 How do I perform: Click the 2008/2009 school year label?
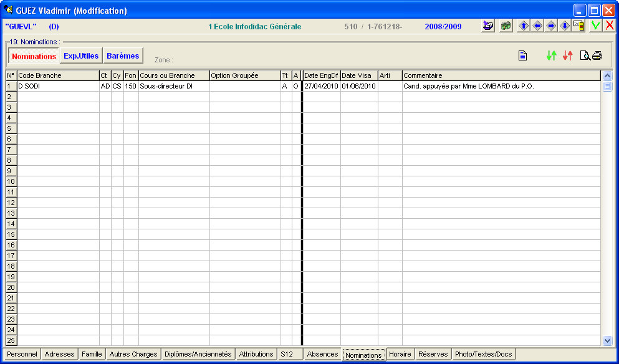pyautogui.click(x=443, y=27)
